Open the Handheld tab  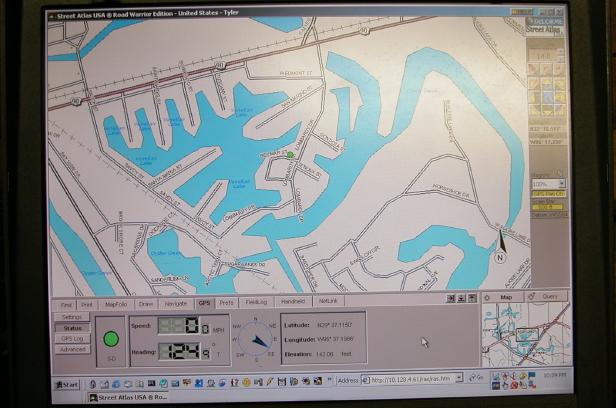[293, 302]
